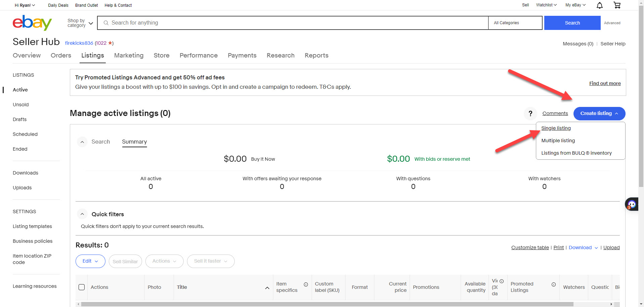Open the All Categories selector
This screenshot has height=307, width=644.
(x=515, y=23)
